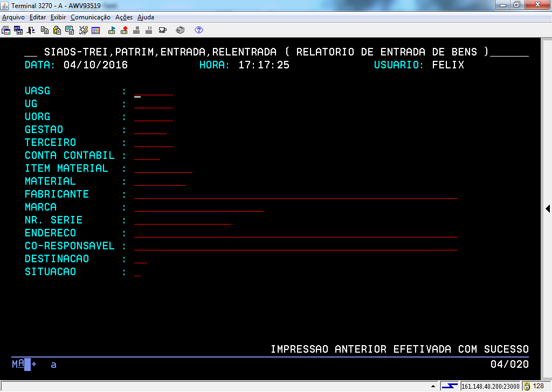This screenshot has width=552, height=392.
Task: Open the Arquivo menu
Action: [x=13, y=17]
